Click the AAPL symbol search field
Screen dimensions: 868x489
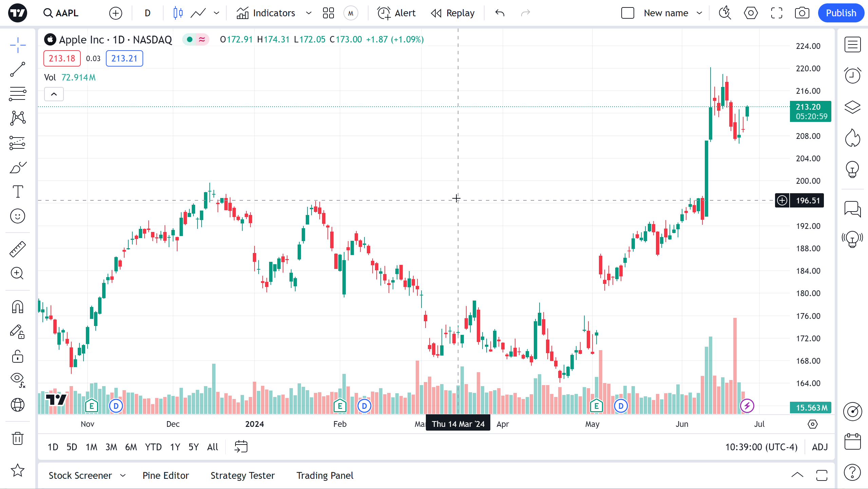pyautogui.click(x=62, y=13)
